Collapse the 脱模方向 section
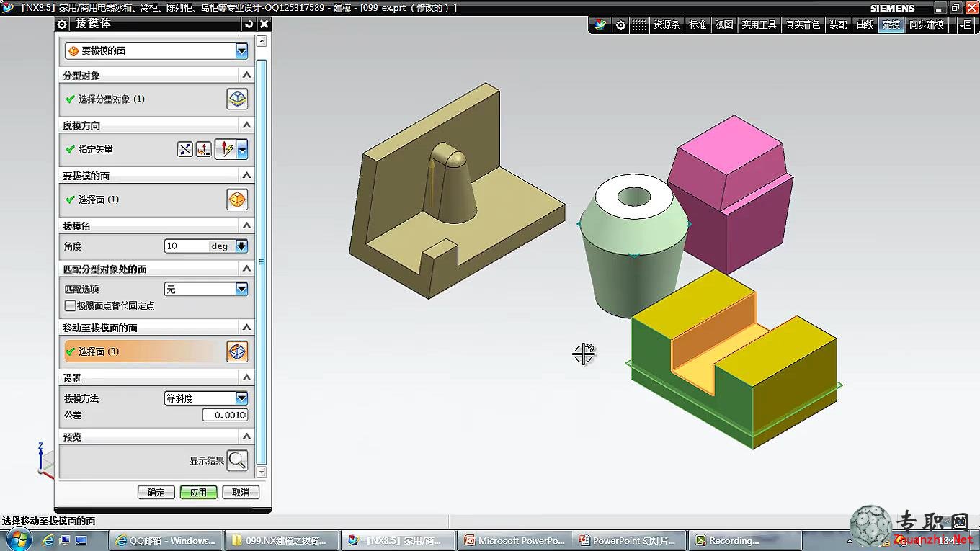980x551 pixels. click(246, 125)
